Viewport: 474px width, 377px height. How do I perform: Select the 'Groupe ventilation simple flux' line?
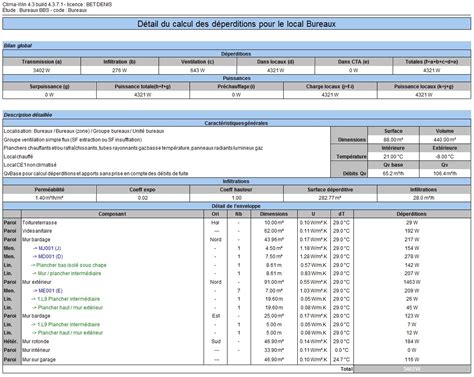point(73,140)
